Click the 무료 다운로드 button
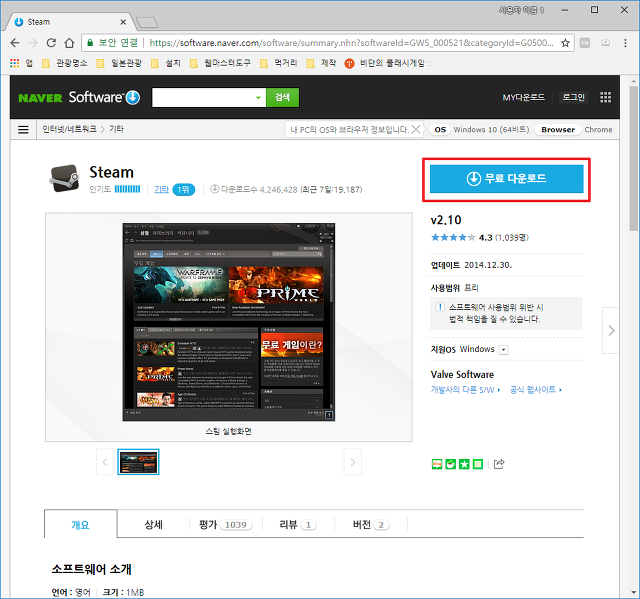The width and height of the screenshot is (640, 599). pyautogui.click(x=507, y=179)
